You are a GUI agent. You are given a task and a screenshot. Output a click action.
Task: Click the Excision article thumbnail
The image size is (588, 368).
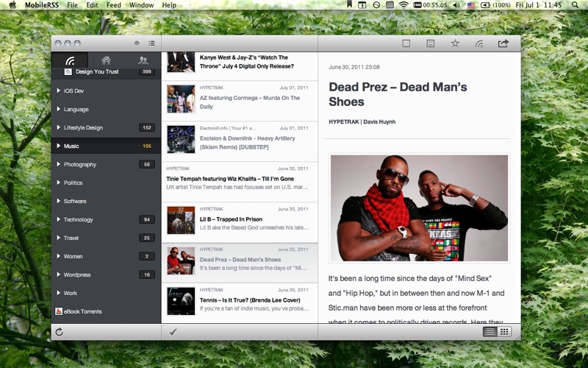click(181, 139)
